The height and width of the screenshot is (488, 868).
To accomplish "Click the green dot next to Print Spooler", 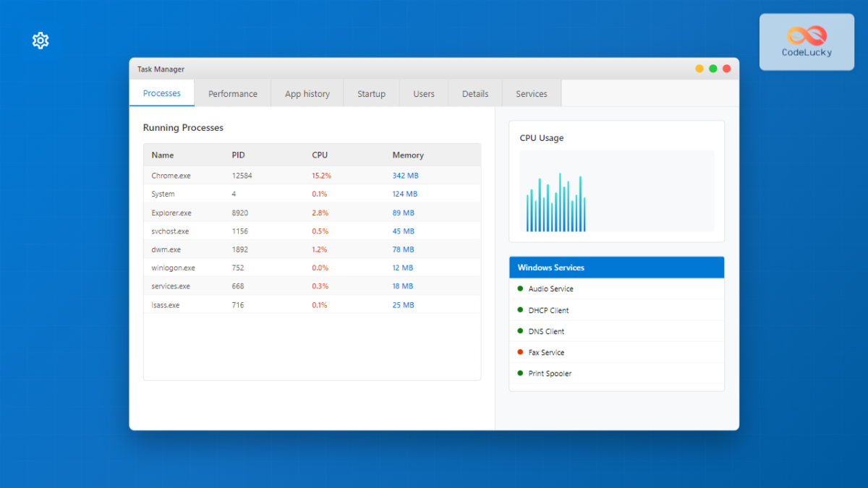I will click(520, 373).
